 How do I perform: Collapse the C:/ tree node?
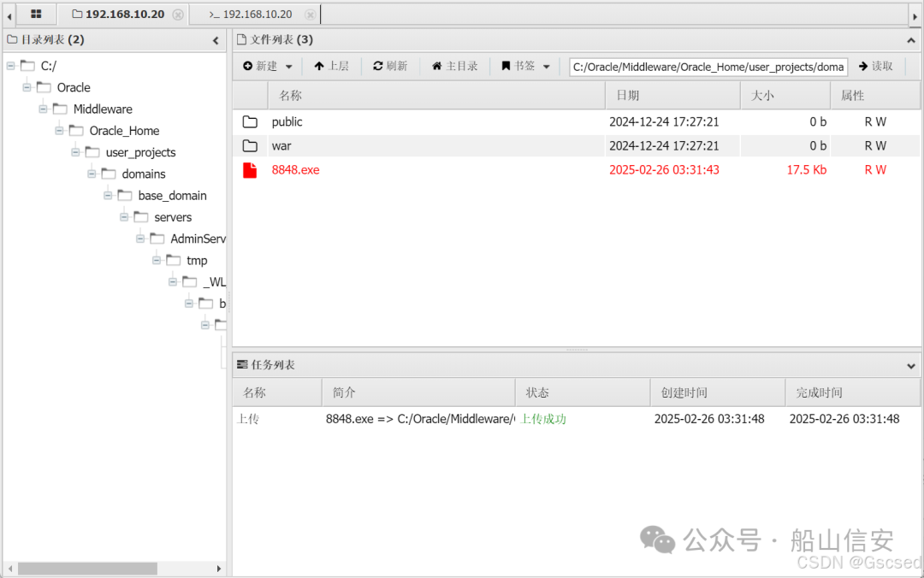[x=10, y=65]
